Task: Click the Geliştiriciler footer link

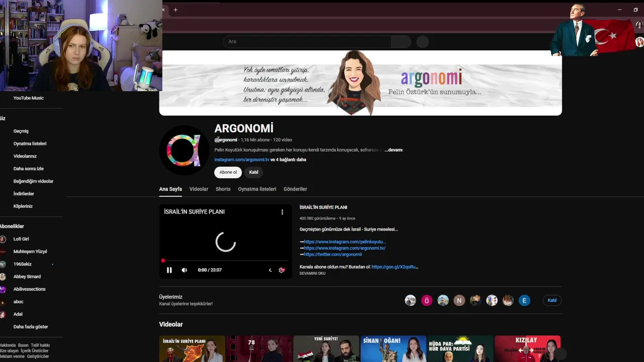Action: 38,356
